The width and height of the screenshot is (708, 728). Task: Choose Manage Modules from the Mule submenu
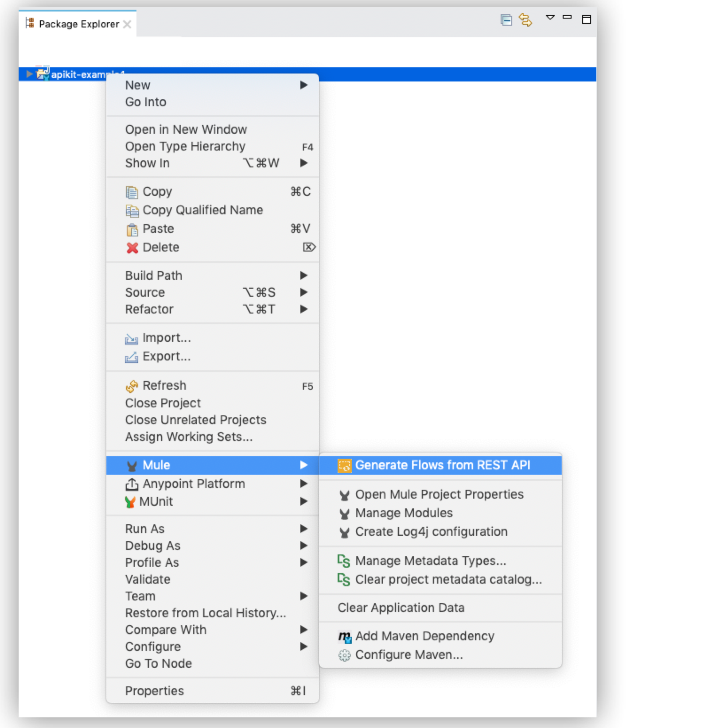(x=404, y=513)
